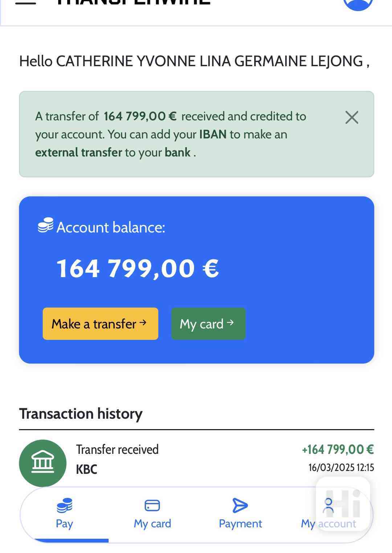Click the Make a transfer button
This screenshot has height=553, width=392.
(100, 324)
